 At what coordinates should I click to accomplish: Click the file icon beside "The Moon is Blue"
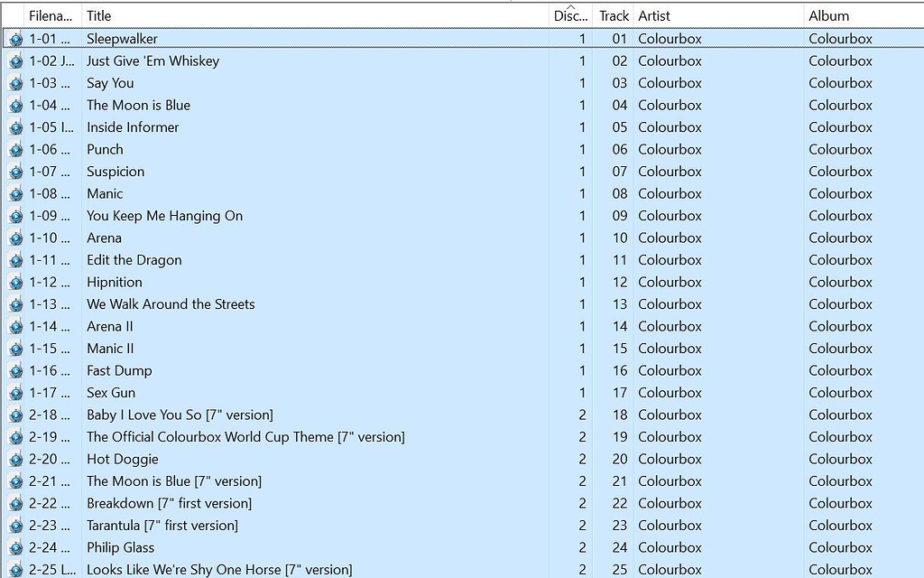(x=16, y=105)
